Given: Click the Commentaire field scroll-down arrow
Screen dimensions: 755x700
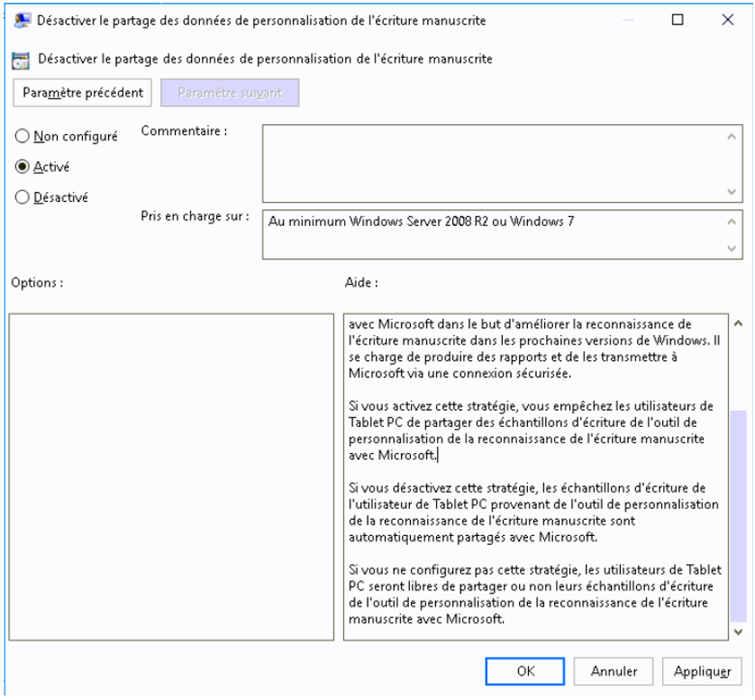Looking at the screenshot, I should click(732, 192).
